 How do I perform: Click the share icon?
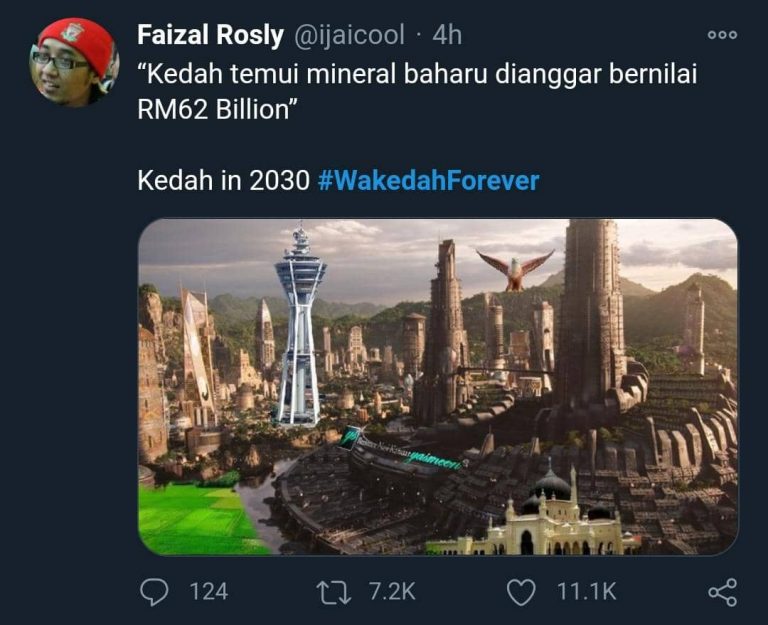[722, 592]
